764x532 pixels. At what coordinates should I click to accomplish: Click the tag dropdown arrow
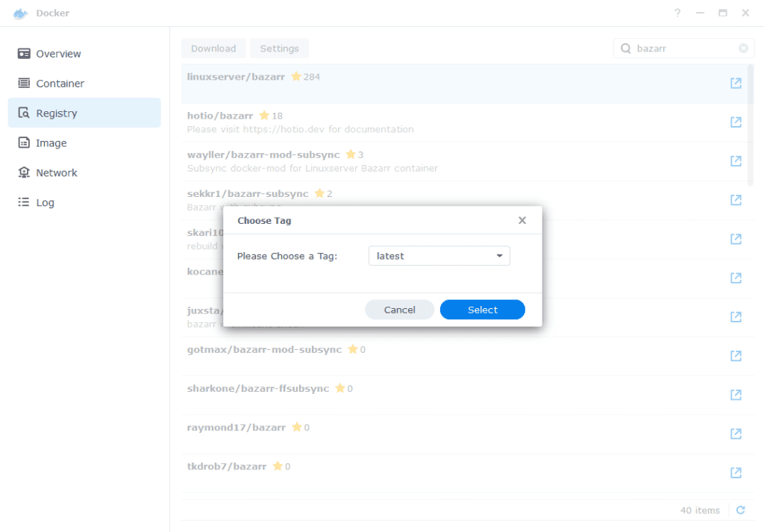(499, 256)
